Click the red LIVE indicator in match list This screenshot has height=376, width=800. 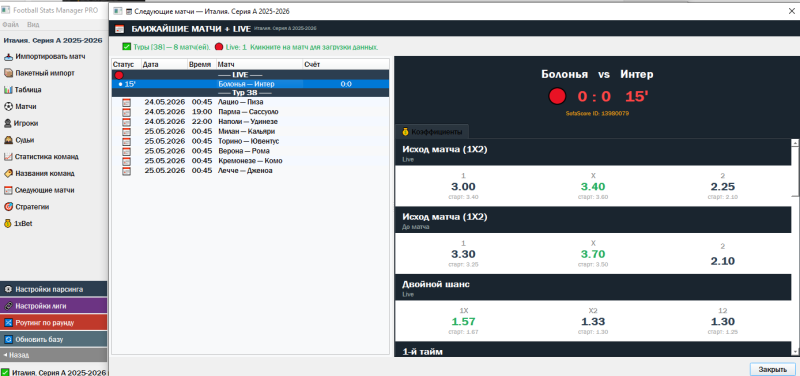point(119,75)
